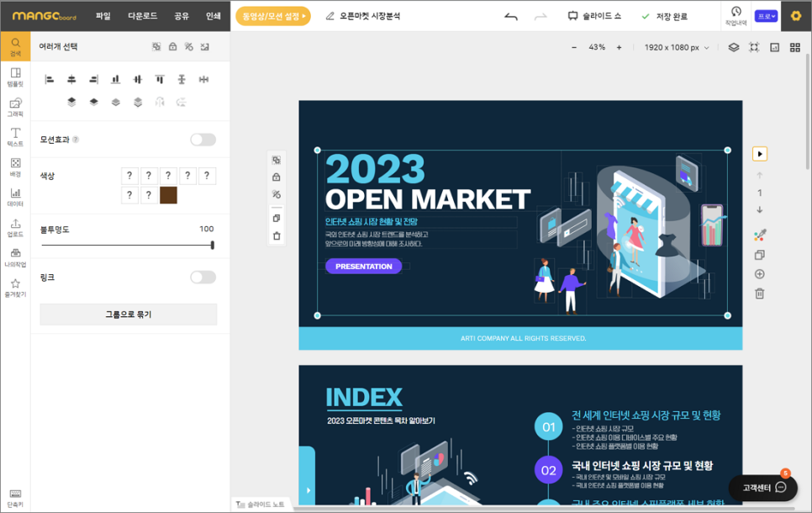
Task: Duplicate slide using right-side copy icon
Action: tap(760, 255)
